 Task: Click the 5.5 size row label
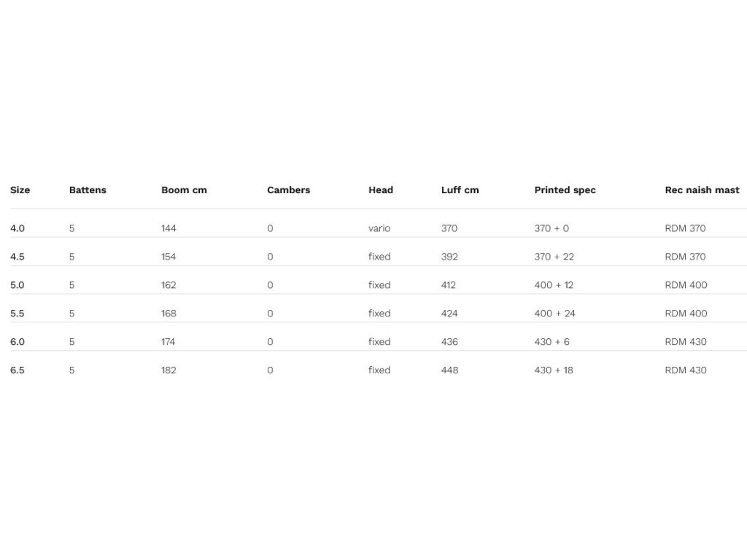(x=18, y=314)
